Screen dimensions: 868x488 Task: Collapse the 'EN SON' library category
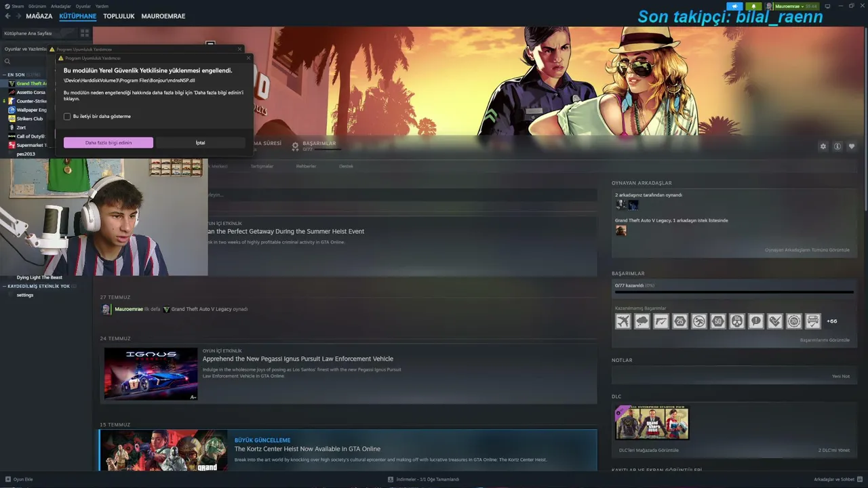(4, 75)
